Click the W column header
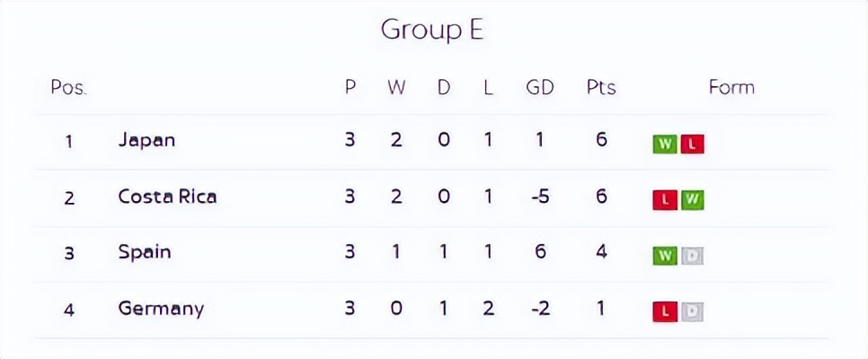The image size is (868, 359). [x=396, y=87]
